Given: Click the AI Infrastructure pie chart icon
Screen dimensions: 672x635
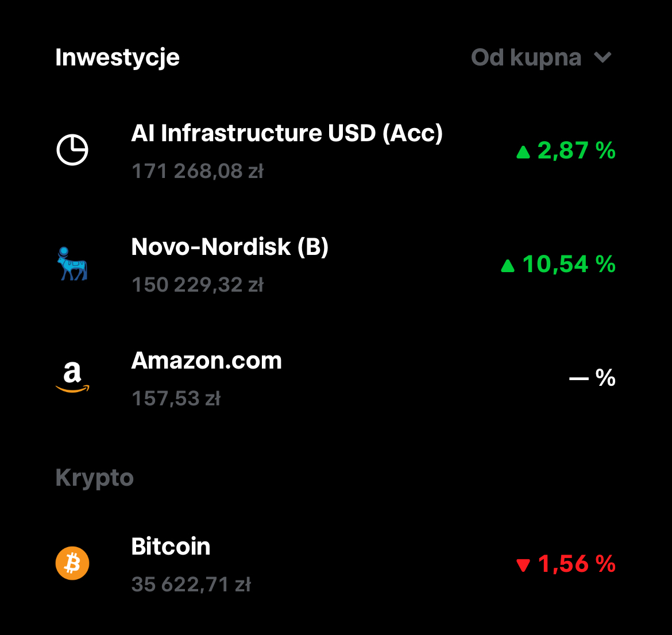Looking at the screenshot, I should tap(72, 150).
